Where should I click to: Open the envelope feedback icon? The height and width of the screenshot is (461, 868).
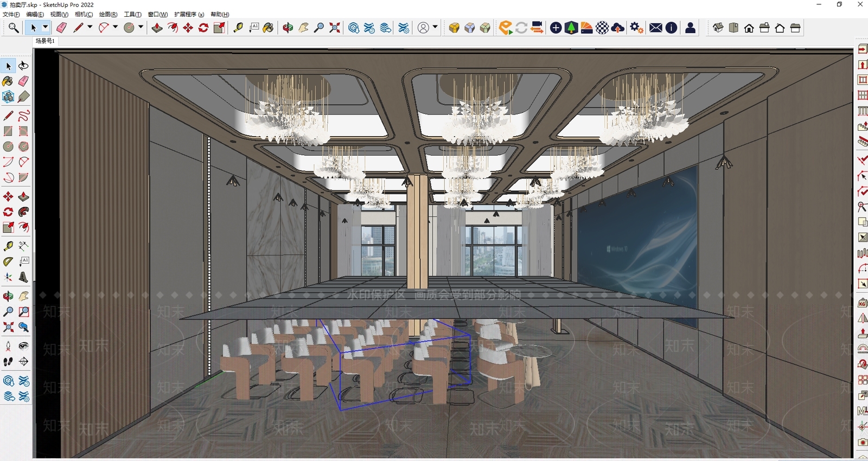point(656,28)
